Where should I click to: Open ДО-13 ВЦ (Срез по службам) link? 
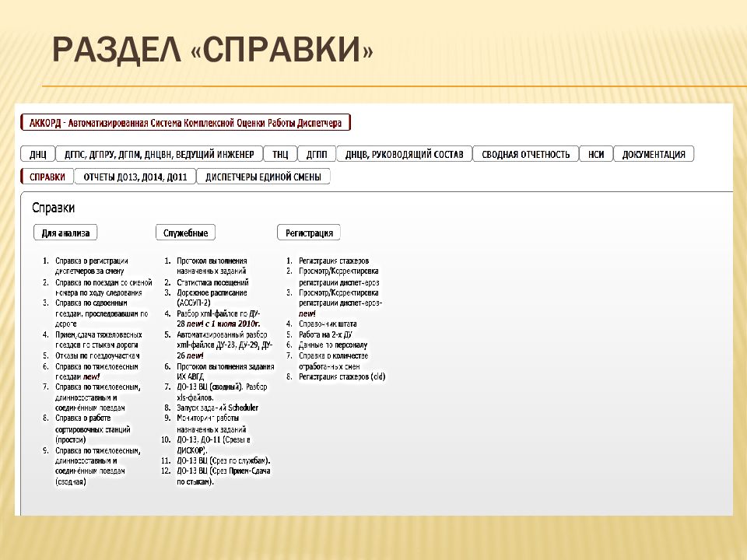[223, 460]
